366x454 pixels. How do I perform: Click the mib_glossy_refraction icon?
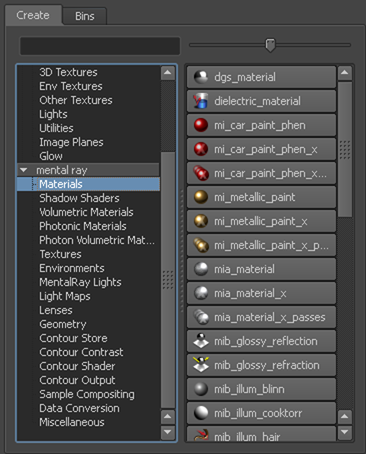coord(201,365)
